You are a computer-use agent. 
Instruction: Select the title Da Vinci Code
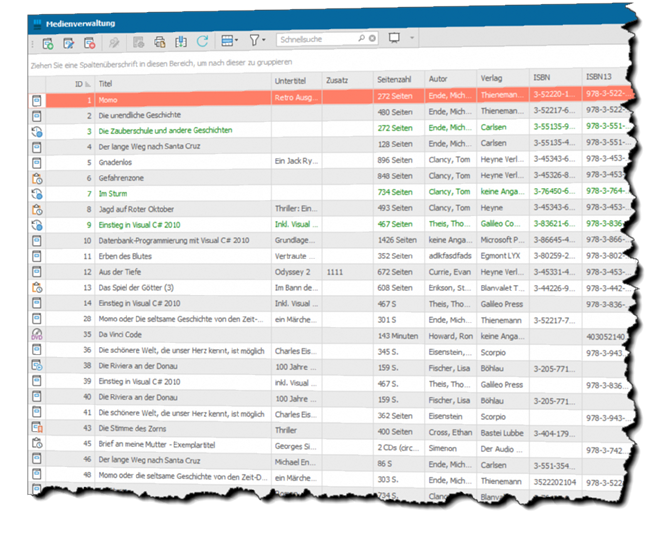pyautogui.click(x=120, y=334)
